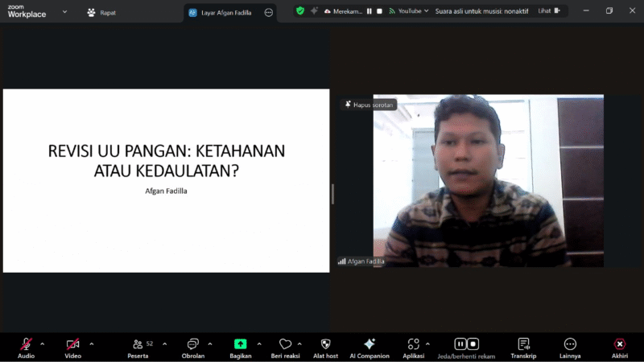The height and width of the screenshot is (362, 644).
Task: Open the Peserta participants panel
Action: point(138,344)
